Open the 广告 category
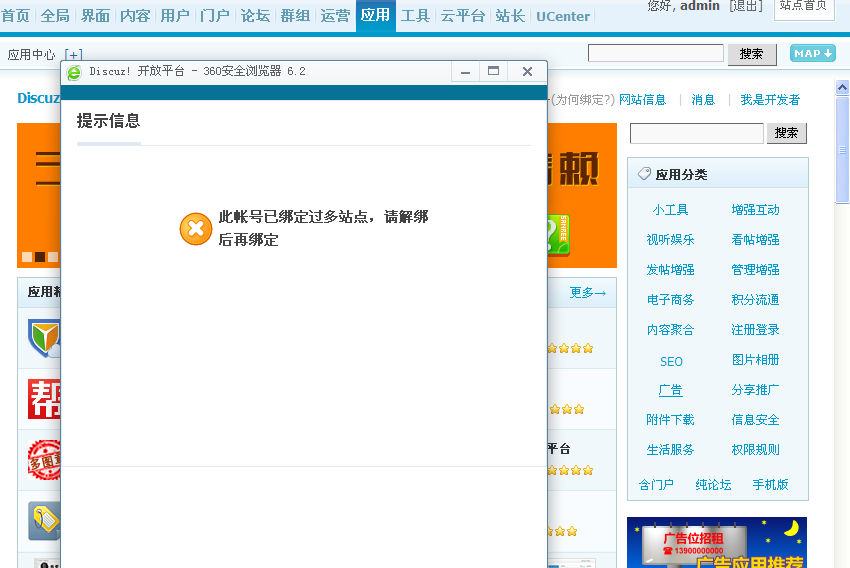This screenshot has height=568, width=850. pyautogui.click(x=671, y=390)
